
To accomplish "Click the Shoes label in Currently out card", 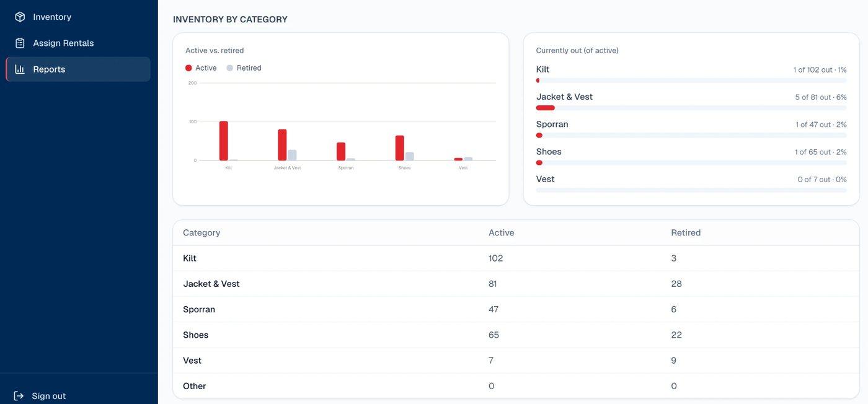I will tap(549, 151).
